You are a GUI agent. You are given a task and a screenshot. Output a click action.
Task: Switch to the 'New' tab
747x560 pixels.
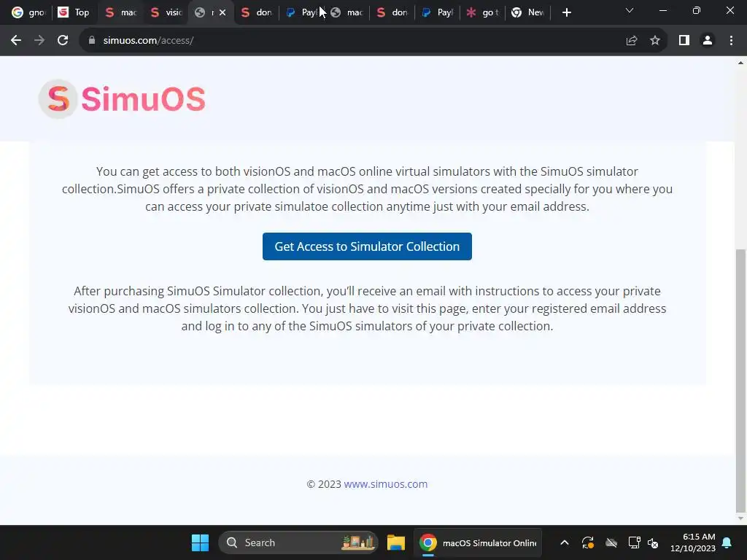click(527, 12)
